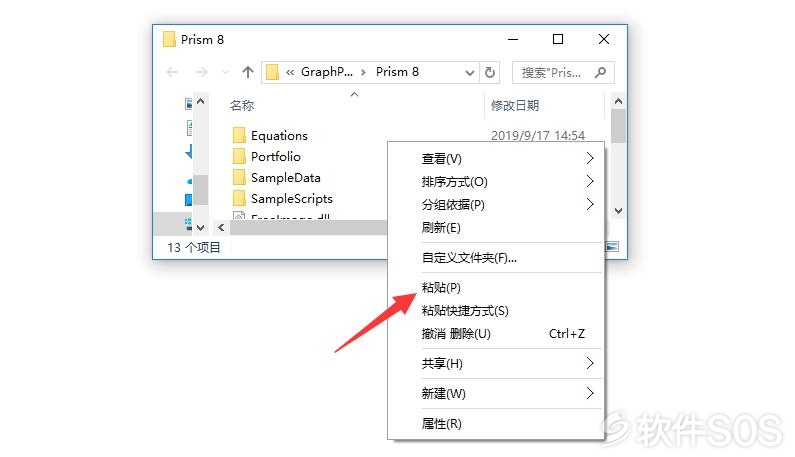Viewport: 795px width, 457px height.
Task: Click the Equations folder icon
Action: pyautogui.click(x=239, y=135)
